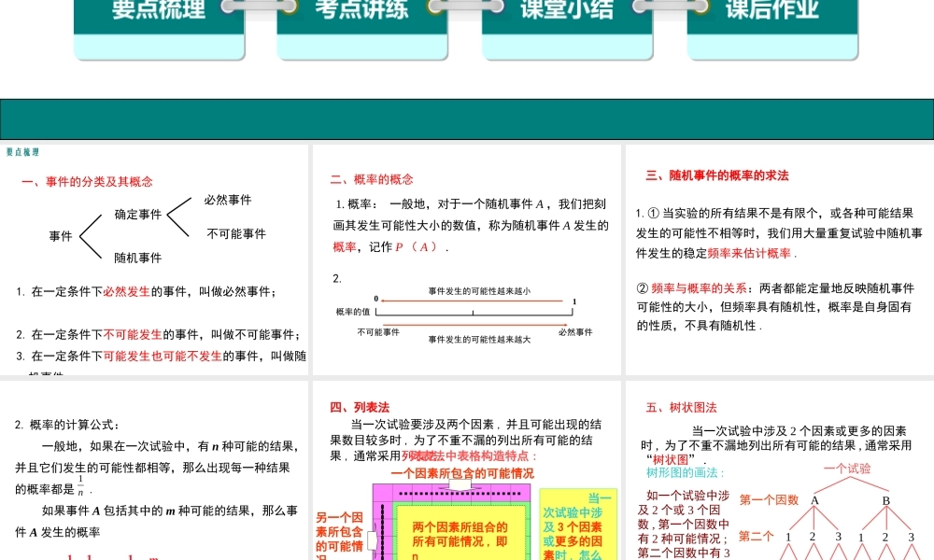Click the red text 频率与概率的关系
Viewport: 934px width, 560px height.
tap(699, 288)
